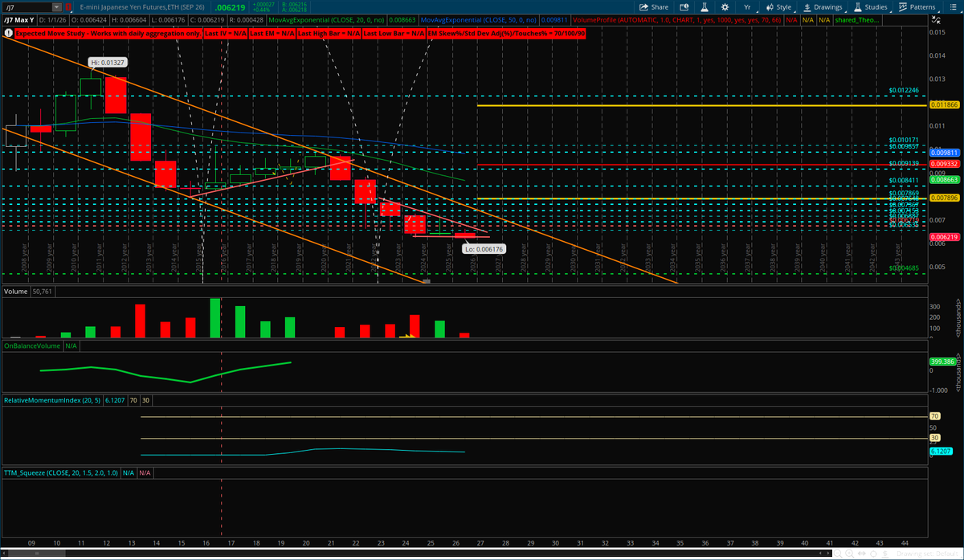Click the OnBalanceVolume panel label
This screenshot has height=560, width=964.
coord(32,345)
